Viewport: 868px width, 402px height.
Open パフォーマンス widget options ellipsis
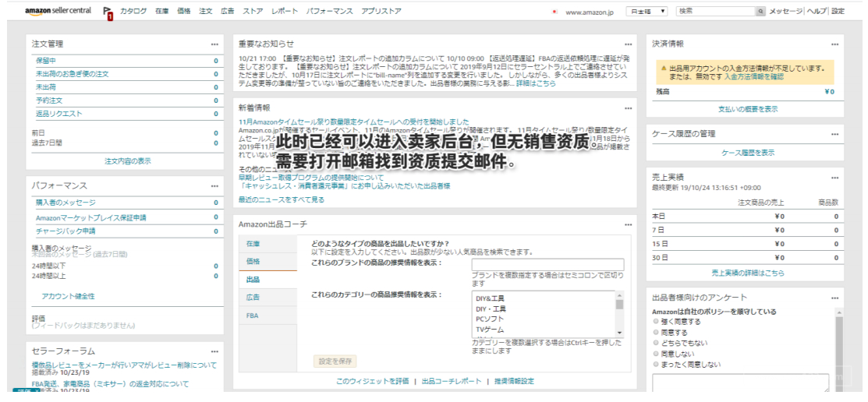click(214, 185)
